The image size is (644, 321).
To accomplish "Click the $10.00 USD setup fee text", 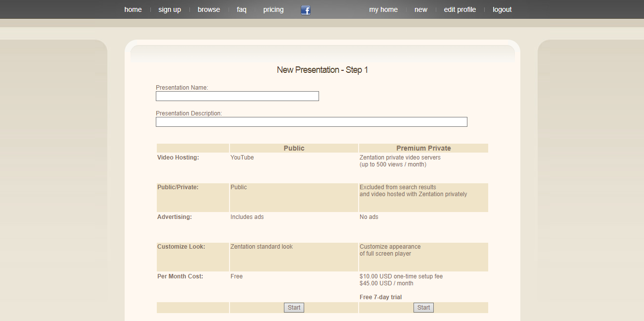I will [x=401, y=276].
